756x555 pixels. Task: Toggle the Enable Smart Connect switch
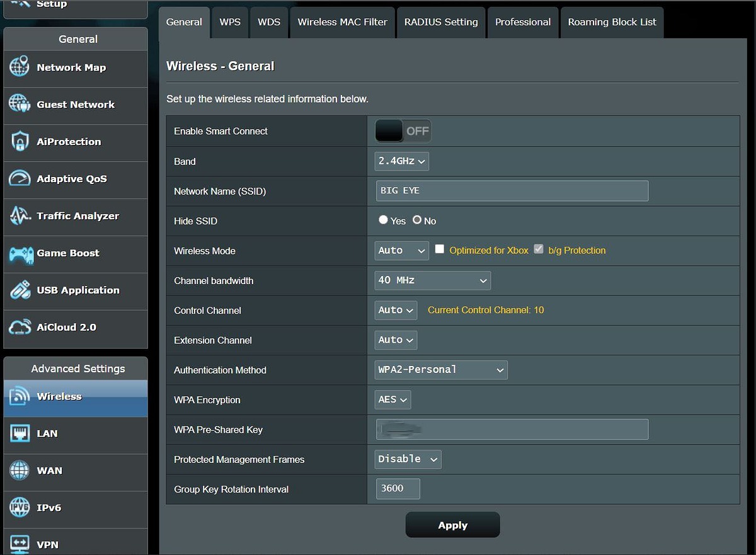tap(403, 131)
